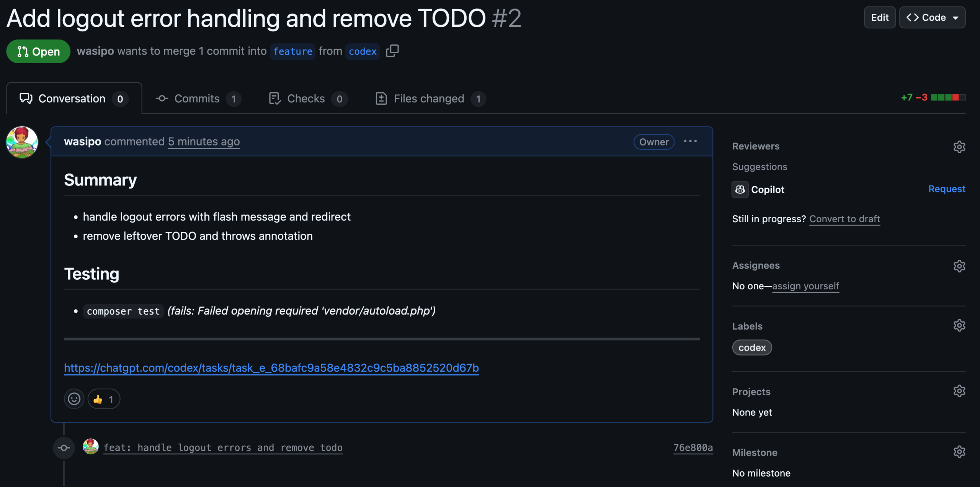Click wasipo's avatar next to the comment

[22, 142]
